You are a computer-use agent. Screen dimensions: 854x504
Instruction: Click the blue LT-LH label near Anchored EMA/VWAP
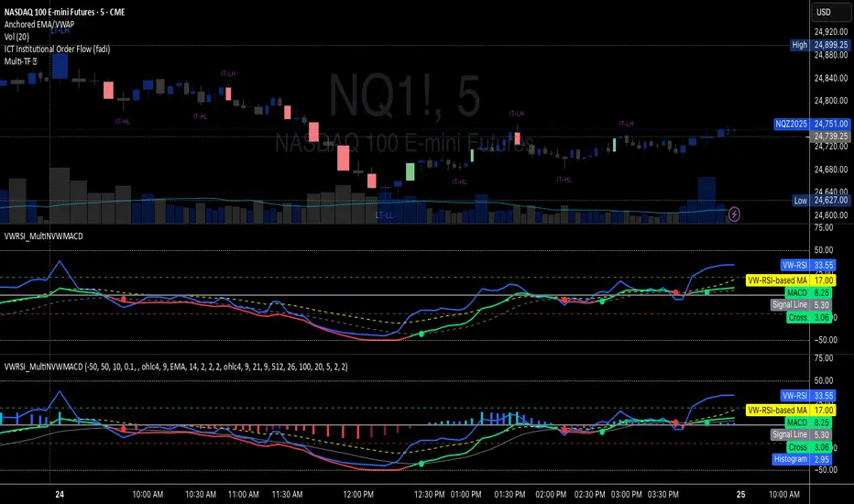[x=60, y=30]
